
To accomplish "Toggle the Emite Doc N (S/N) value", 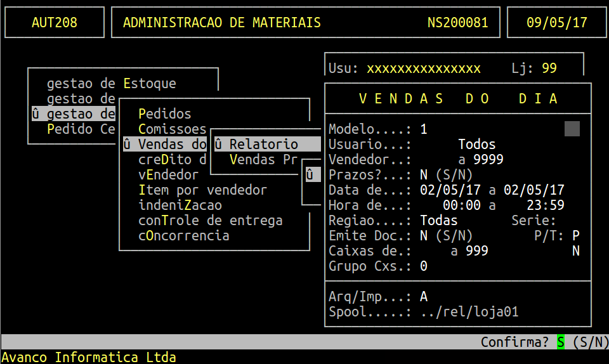I will point(424,236).
